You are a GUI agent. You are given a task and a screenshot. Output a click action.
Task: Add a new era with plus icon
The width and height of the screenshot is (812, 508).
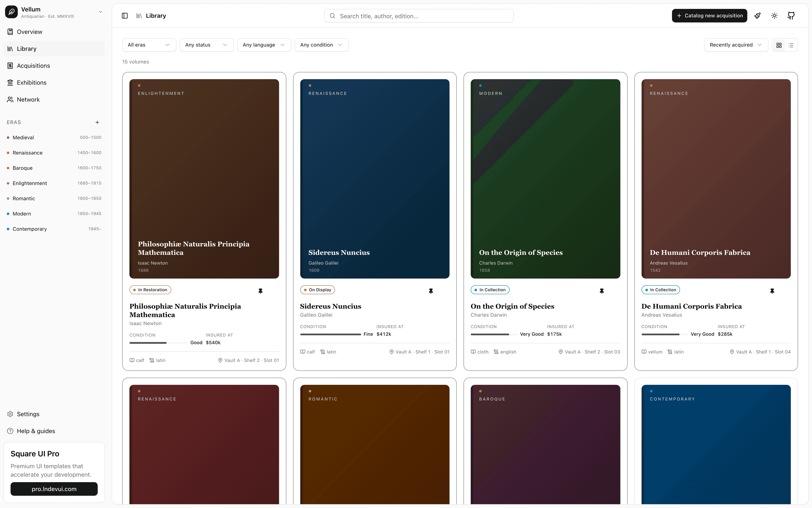(97, 122)
